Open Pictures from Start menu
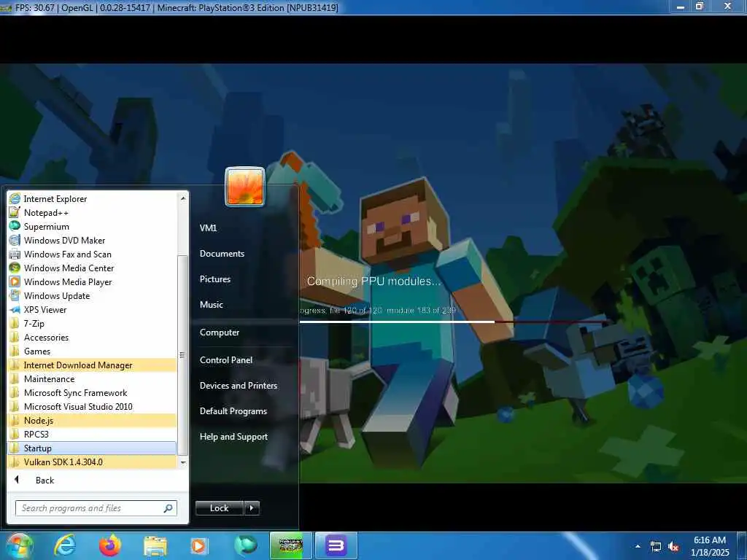 [x=215, y=279]
